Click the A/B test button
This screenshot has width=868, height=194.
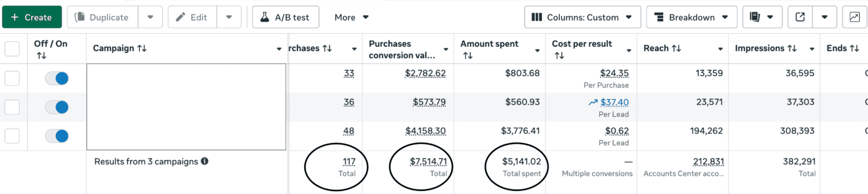point(286,17)
